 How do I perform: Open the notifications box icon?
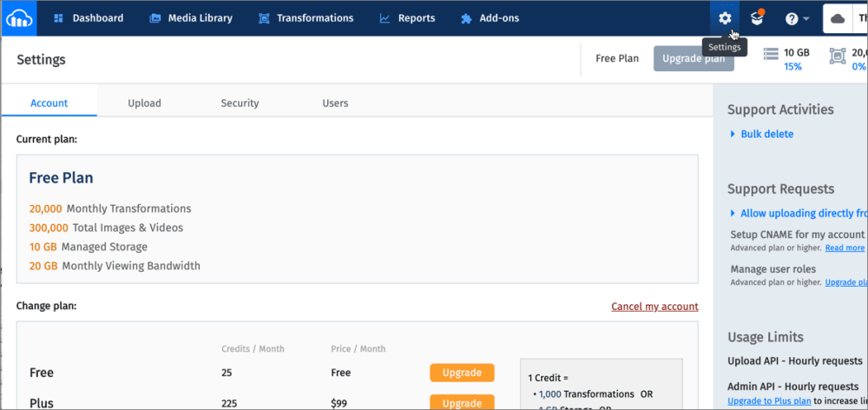click(757, 18)
